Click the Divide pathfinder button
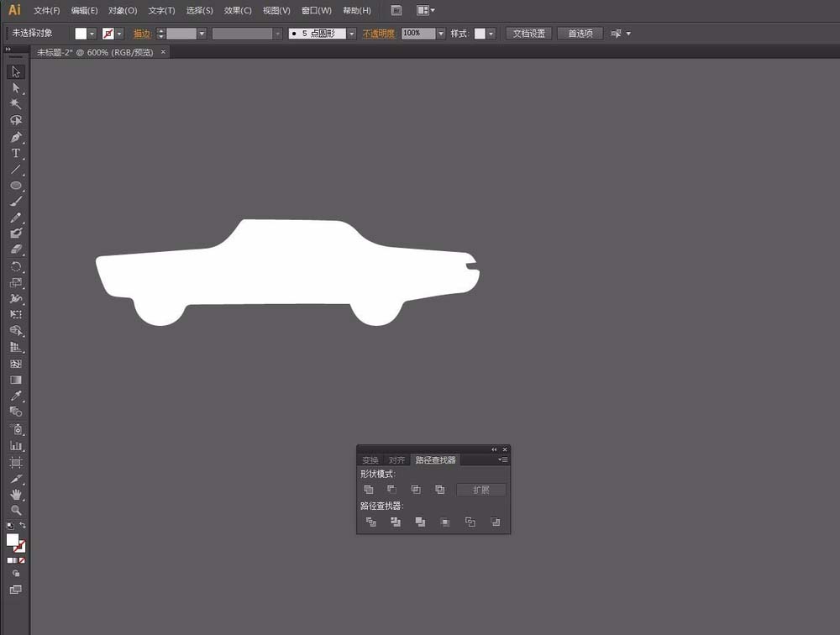Image resolution: width=840 pixels, height=635 pixels. (x=370, y=522)
